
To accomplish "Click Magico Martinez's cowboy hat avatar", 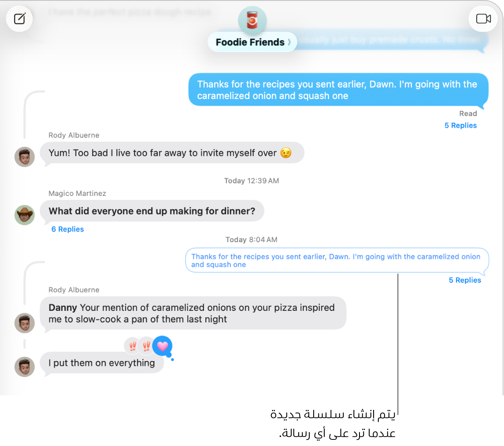I will (x=24, y=215).
